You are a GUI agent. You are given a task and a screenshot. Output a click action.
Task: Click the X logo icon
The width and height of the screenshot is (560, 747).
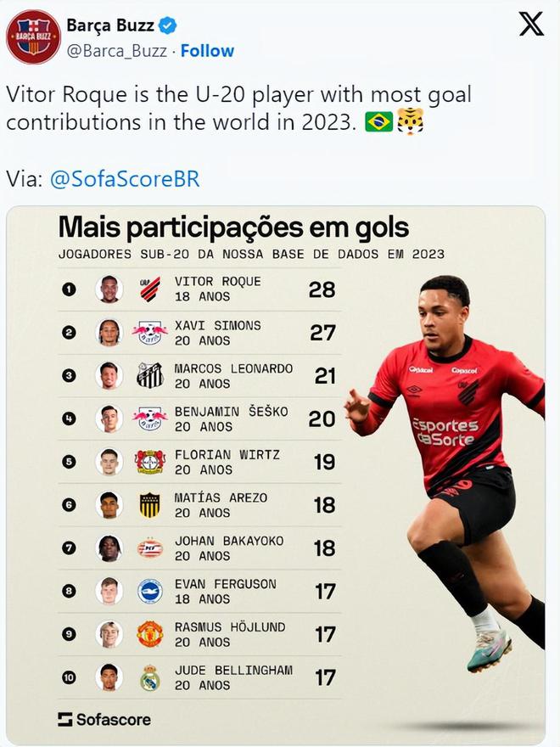click(531, 24)
